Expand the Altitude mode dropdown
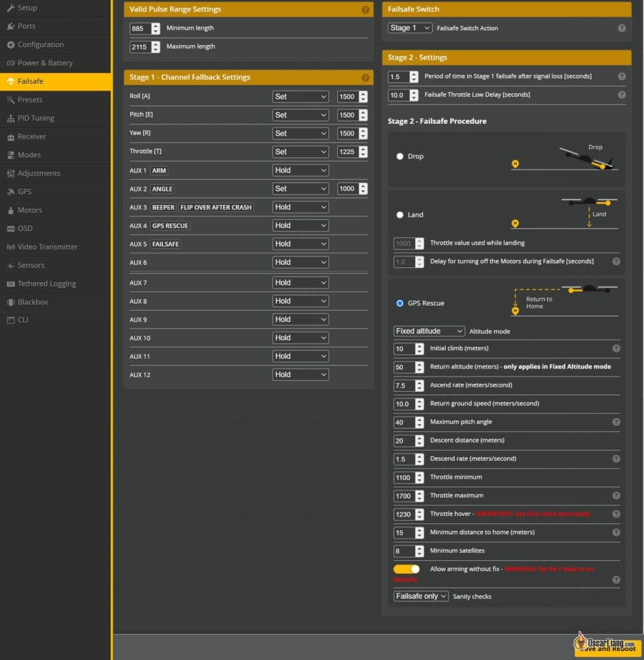Screen dimensions: 644x660 coord(429,331)
